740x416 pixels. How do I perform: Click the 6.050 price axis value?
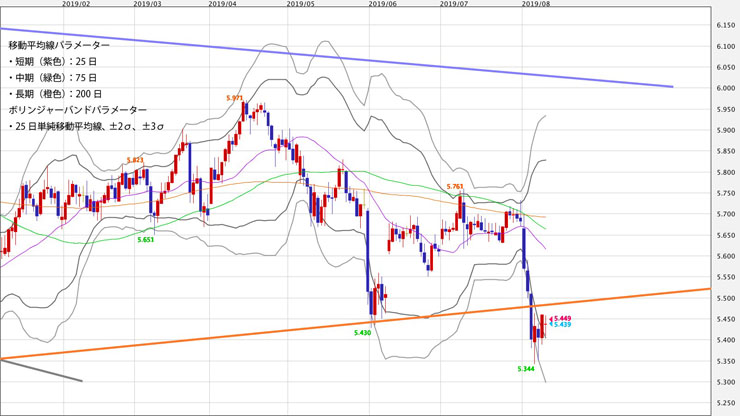click(x=725, y=68)
